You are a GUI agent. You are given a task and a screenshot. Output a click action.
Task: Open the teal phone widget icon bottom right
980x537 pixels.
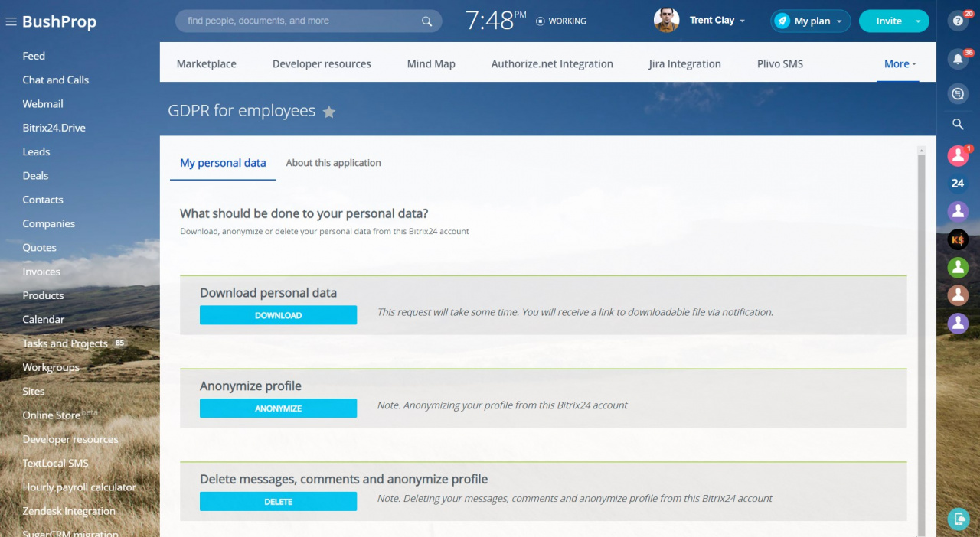coord(958,519)
